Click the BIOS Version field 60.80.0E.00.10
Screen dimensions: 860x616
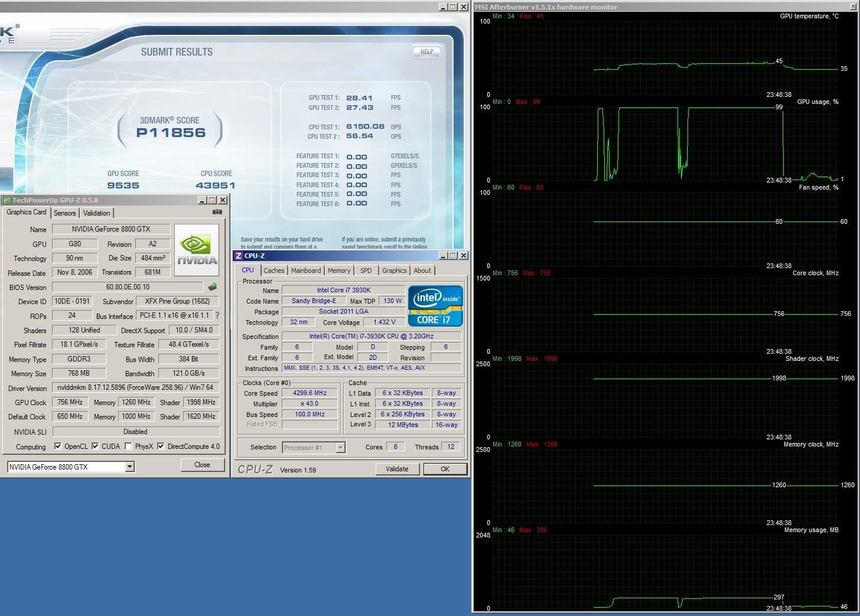(x=128, y=287)
